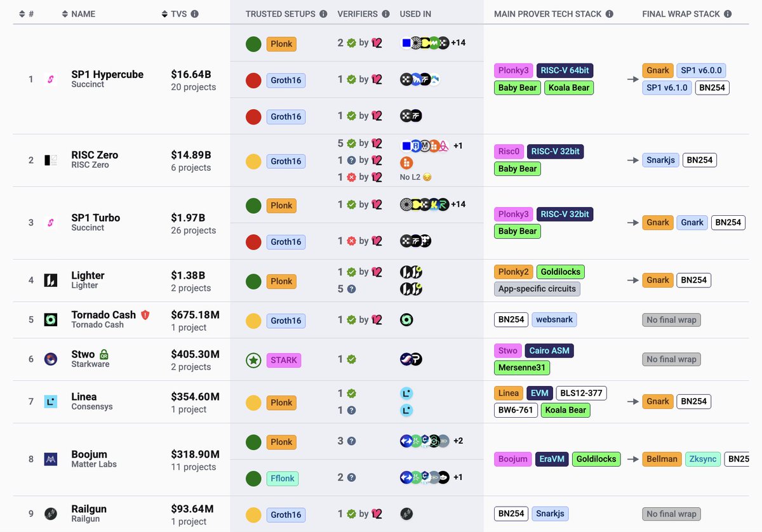Click the Stwo Starkware project logo
762x532 pixels.
51,359
